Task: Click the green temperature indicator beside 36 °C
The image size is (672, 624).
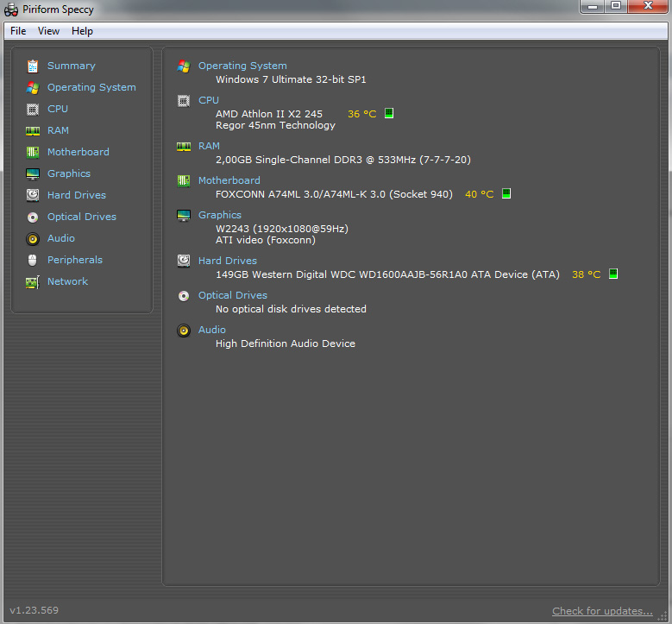Action: point(389,113)
